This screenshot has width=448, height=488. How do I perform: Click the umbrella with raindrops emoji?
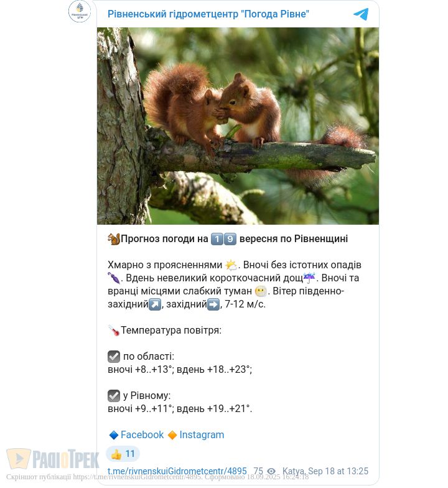(x=309, y=278)
